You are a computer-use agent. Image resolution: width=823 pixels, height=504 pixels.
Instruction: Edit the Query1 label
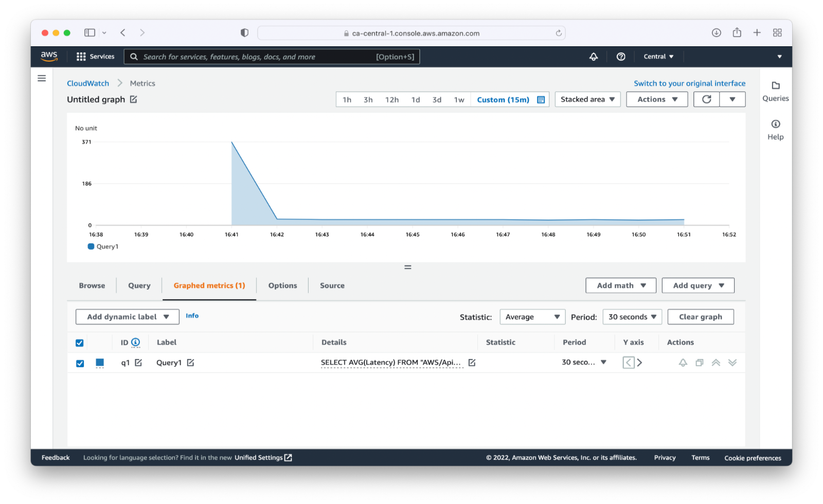(190, 363)
